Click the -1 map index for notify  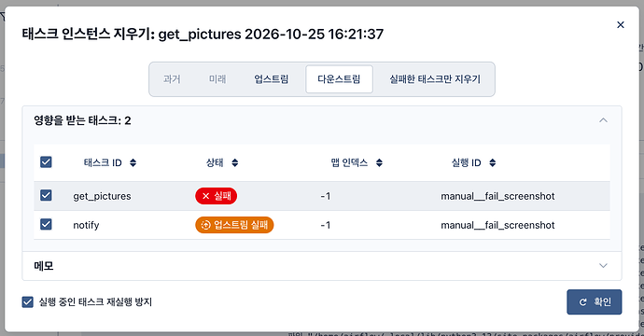click(326, 225)
